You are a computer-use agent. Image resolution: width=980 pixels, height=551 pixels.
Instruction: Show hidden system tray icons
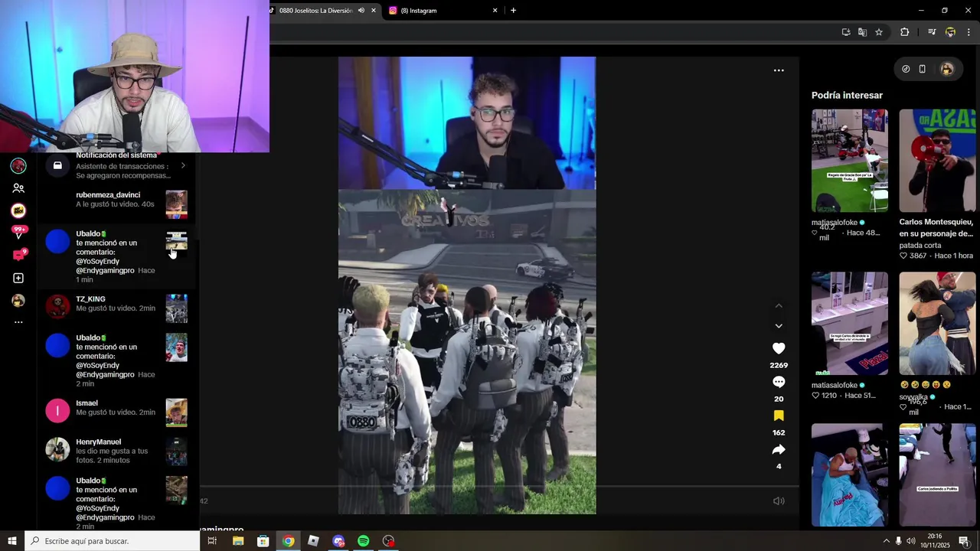(x=887, y=541)
